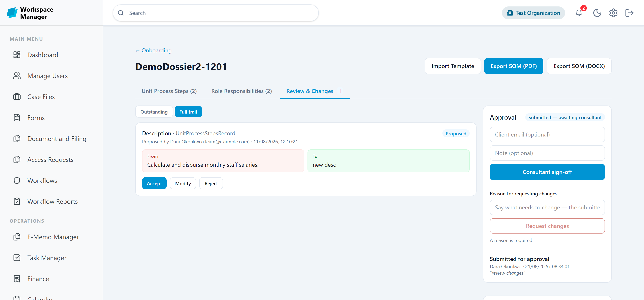Click the Document and Filing icon
This screenshot has width=644, height=300.
point(17,139)
